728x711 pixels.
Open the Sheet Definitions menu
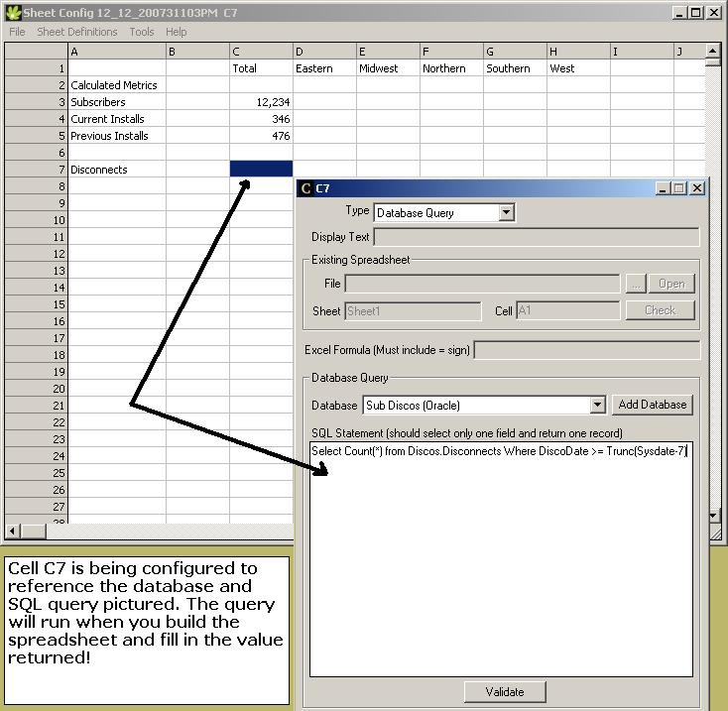tap(77, 32)
